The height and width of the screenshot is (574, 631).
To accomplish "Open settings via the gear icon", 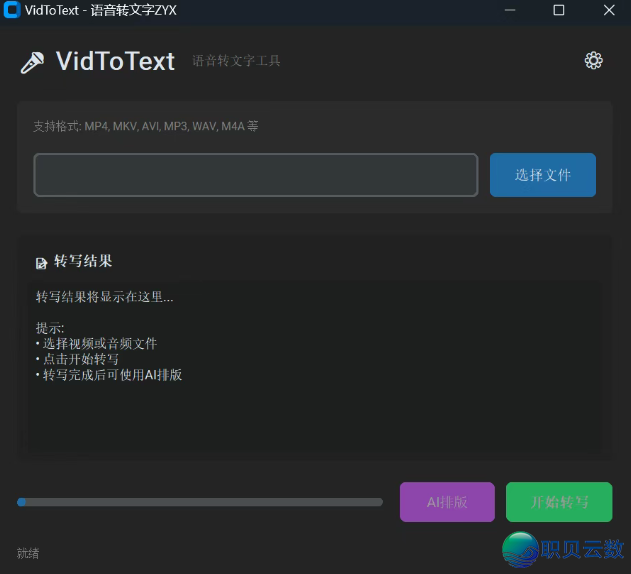I will 593,61.
